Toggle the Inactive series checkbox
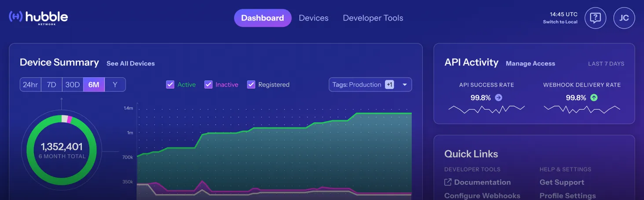The height and width of the screenshot is (200, 644). coord(209,84)
